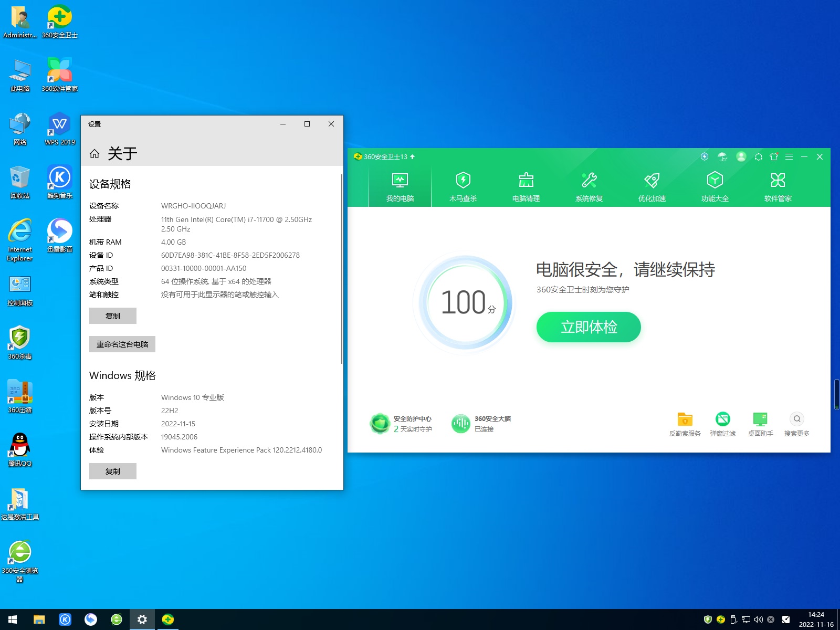The width and height of the screenshot is (840, 630).
Task: Open 我的电脑 tab in 360安全卫士
Action: tap(400, 187)
